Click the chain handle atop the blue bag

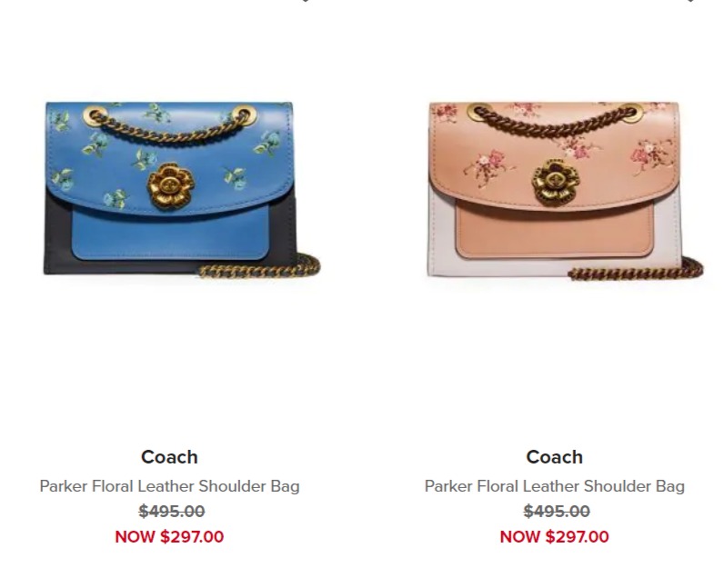click(x=167, y=125)
